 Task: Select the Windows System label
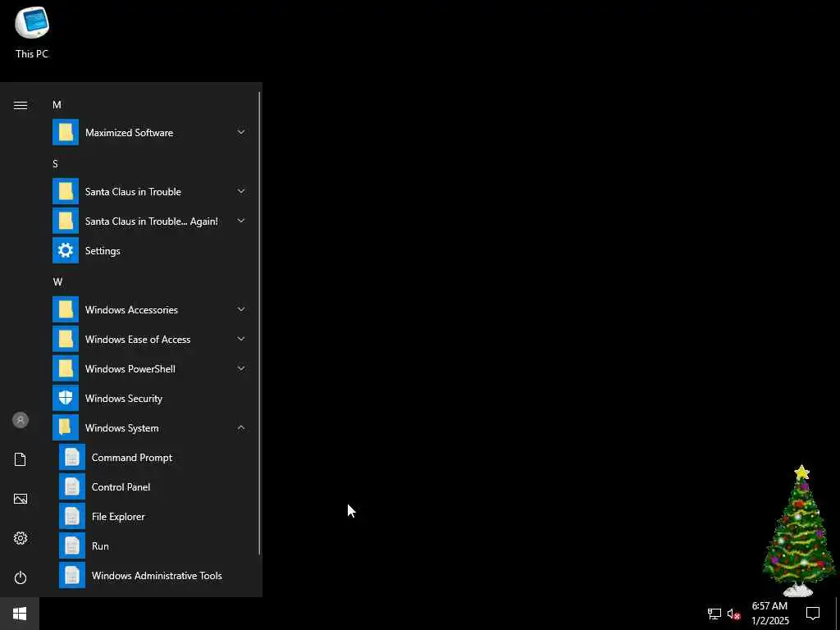(121, 428)
